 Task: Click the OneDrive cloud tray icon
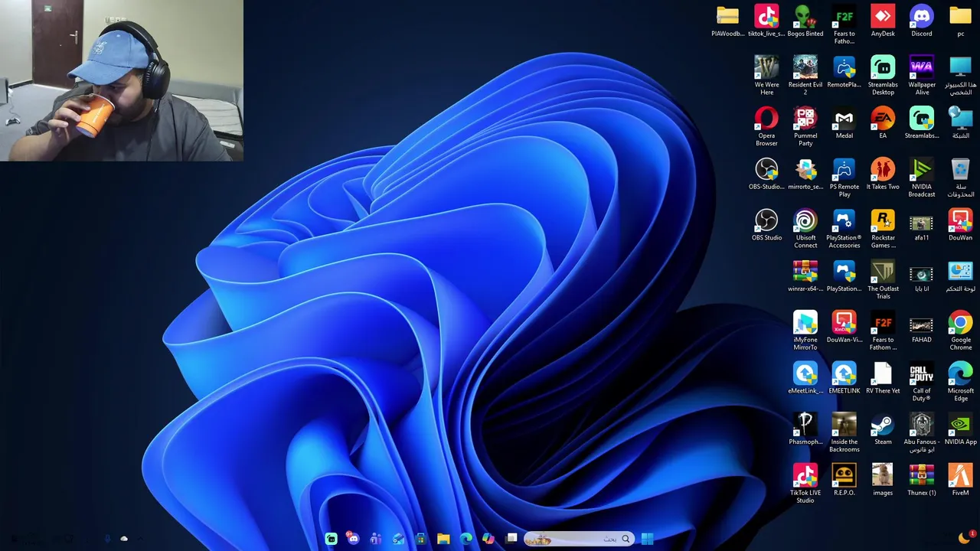tap(124, 539)
